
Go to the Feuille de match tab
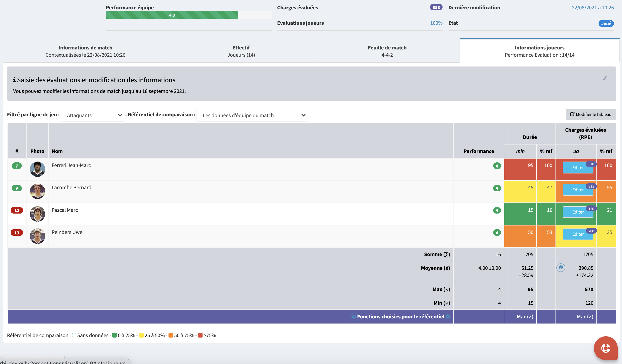coord(387,51)
